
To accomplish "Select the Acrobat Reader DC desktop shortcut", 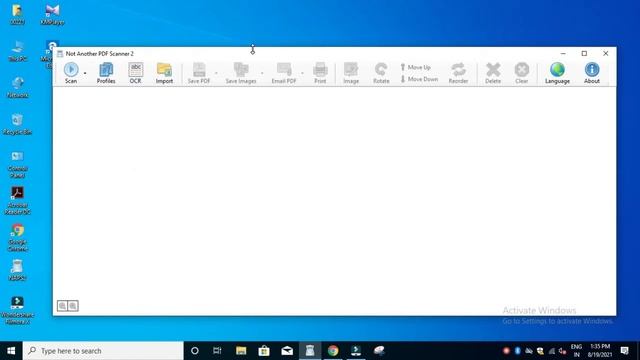I will click(17, 201).
